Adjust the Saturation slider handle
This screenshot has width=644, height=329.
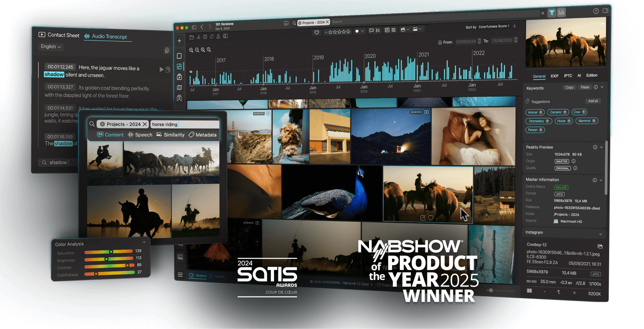pyautogui.click(x=111, y=252)
